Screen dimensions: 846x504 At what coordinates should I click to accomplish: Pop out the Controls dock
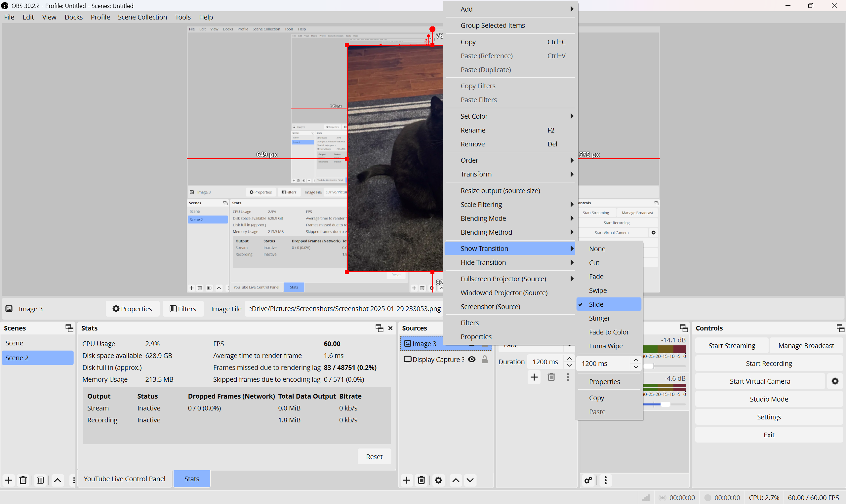(x=840, y=328)
